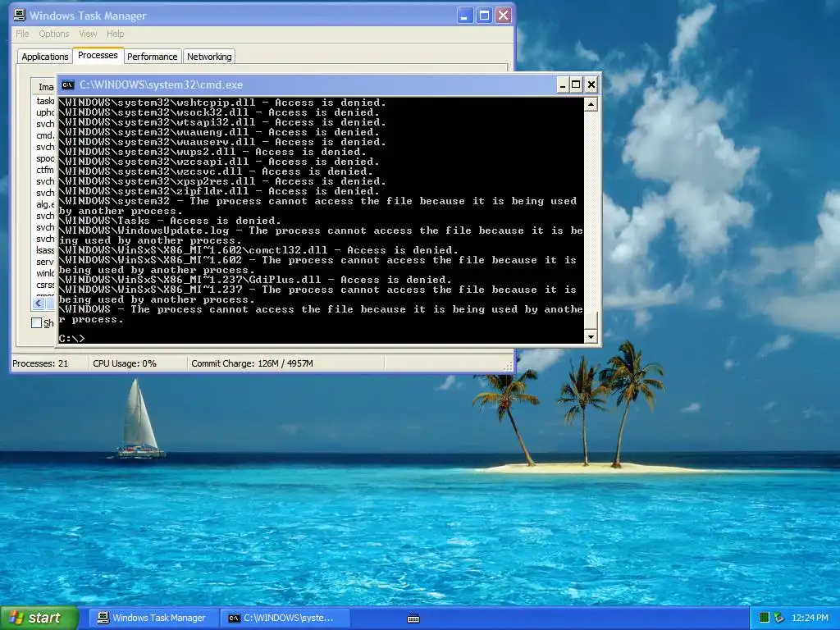This screenshot has width=840, height=630.
Task: Click the cmd scrollbar up arrow
Action: [x=591, y=104]
